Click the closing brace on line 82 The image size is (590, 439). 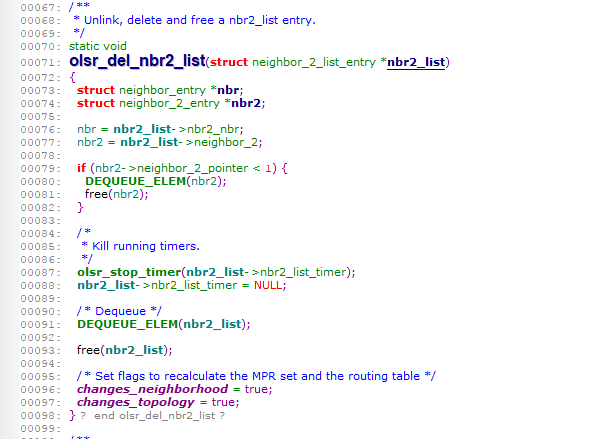(80, 207)
